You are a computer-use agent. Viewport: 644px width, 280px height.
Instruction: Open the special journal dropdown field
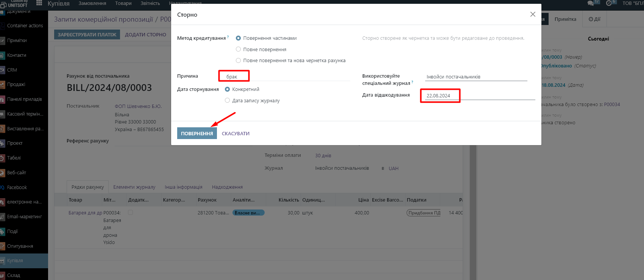[476, 77]
